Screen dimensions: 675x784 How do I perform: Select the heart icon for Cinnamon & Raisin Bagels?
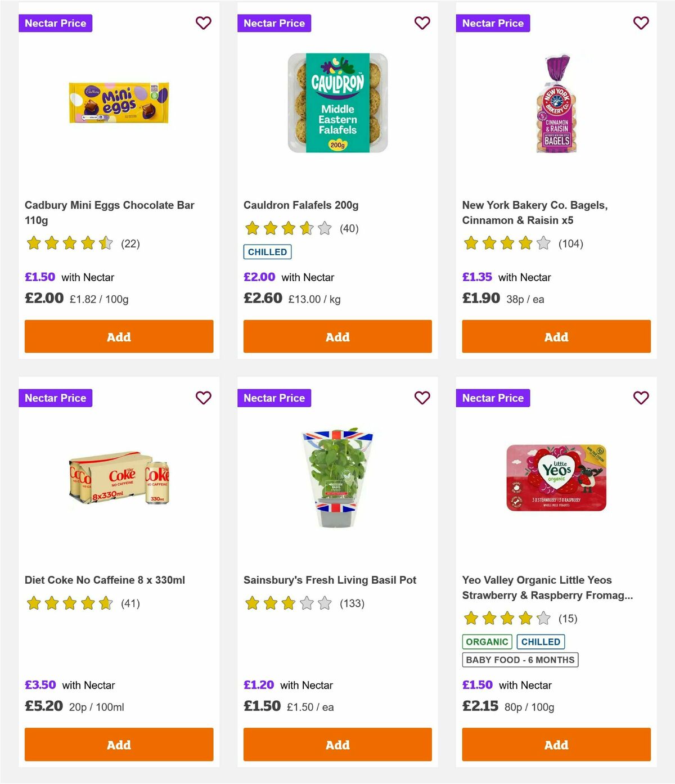point(641,23)
